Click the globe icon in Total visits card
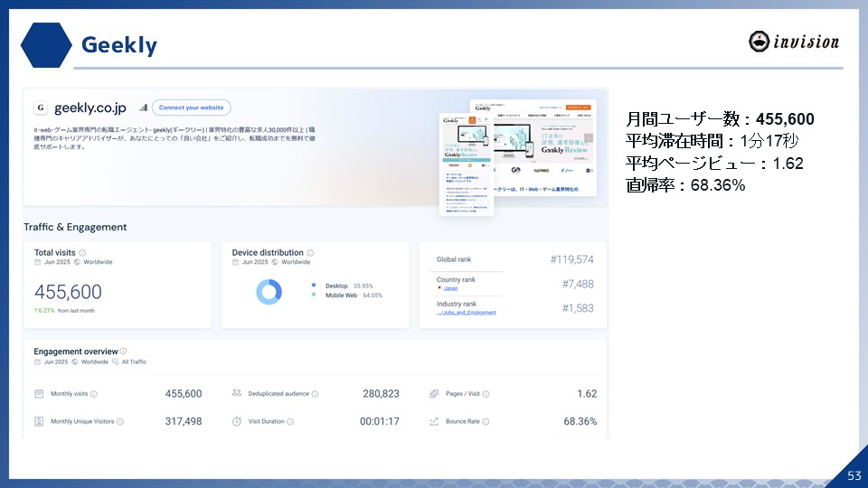Screen dimensions: 868x488 click(77, 262)
